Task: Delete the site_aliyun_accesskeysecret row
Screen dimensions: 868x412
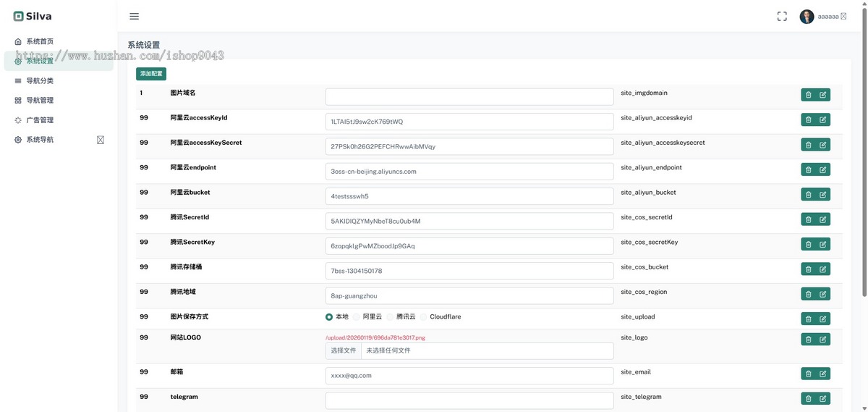Action: [808, 145]
